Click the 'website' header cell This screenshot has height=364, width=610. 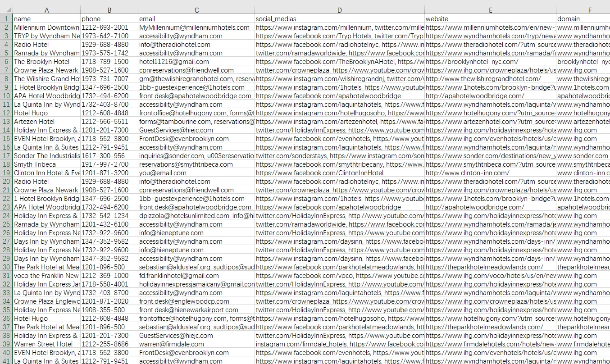(490, 19)
